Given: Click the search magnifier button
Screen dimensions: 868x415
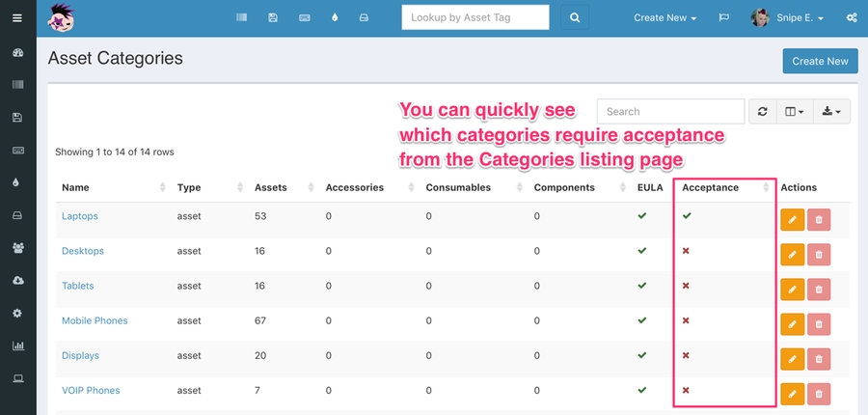Looking at the screenshot, I should (574, 17).
